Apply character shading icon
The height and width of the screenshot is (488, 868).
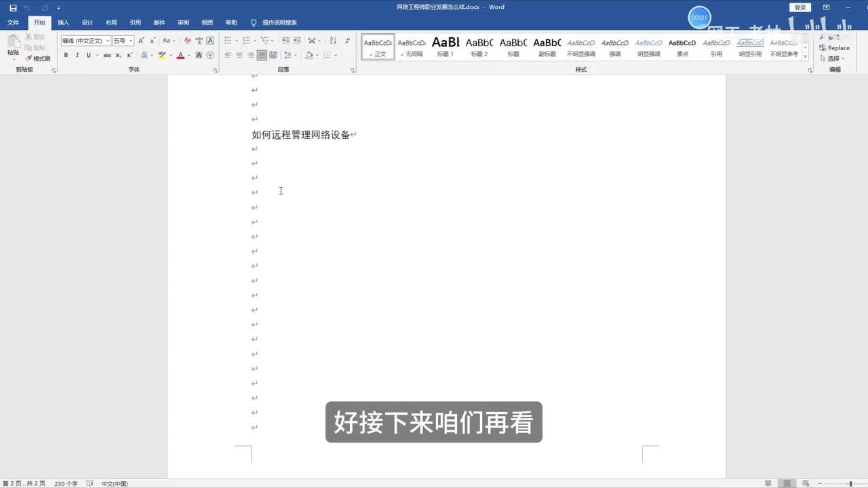[x=199, y=55]
